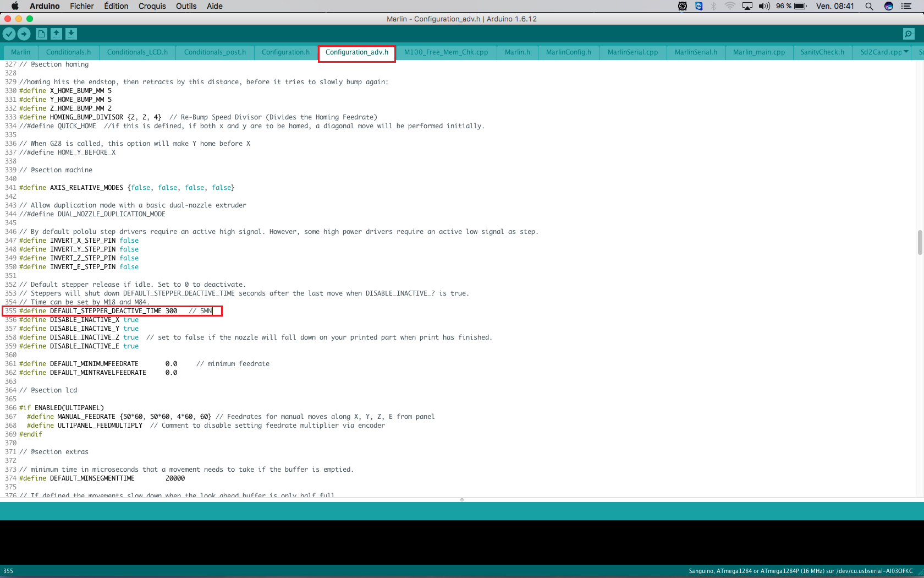Viewport: 924px width, 578px height.
Task: Click the battery status icon
Action: click(x=800, y=6)
